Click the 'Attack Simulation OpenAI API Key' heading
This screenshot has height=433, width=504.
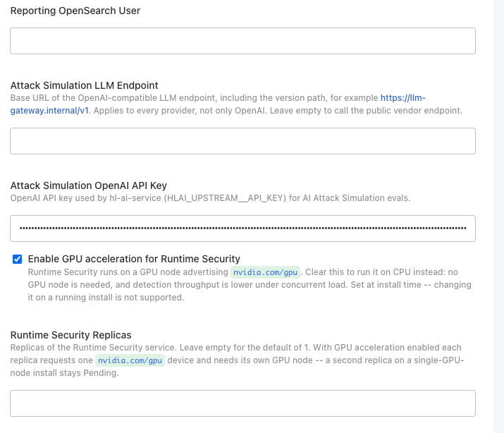(89, 185)
